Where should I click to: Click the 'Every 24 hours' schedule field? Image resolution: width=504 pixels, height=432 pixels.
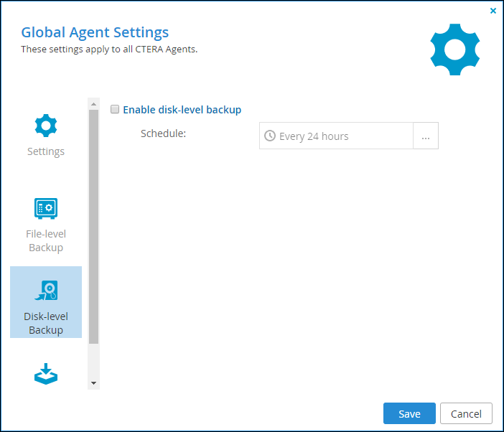point(336,136)
